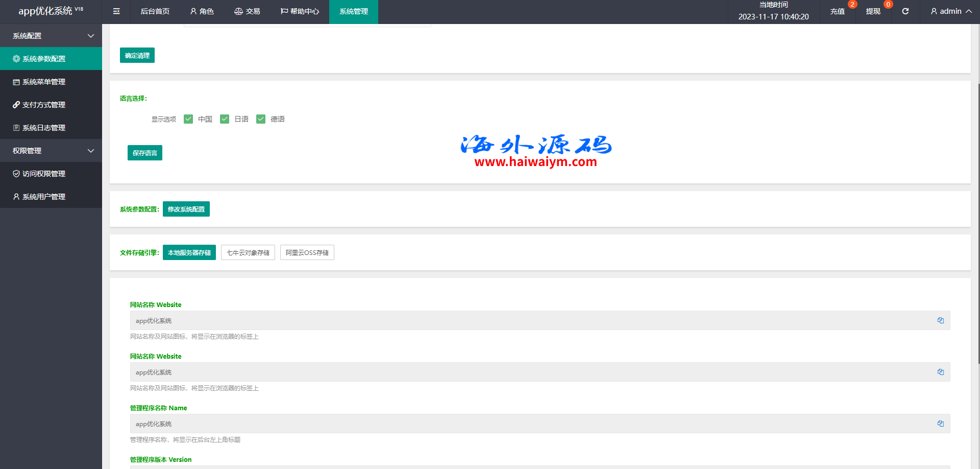The height and width of the screenshot is (469, 980).
Task: Uncheck the 德语 language checkbox
Action: click(x=261, y=119)
